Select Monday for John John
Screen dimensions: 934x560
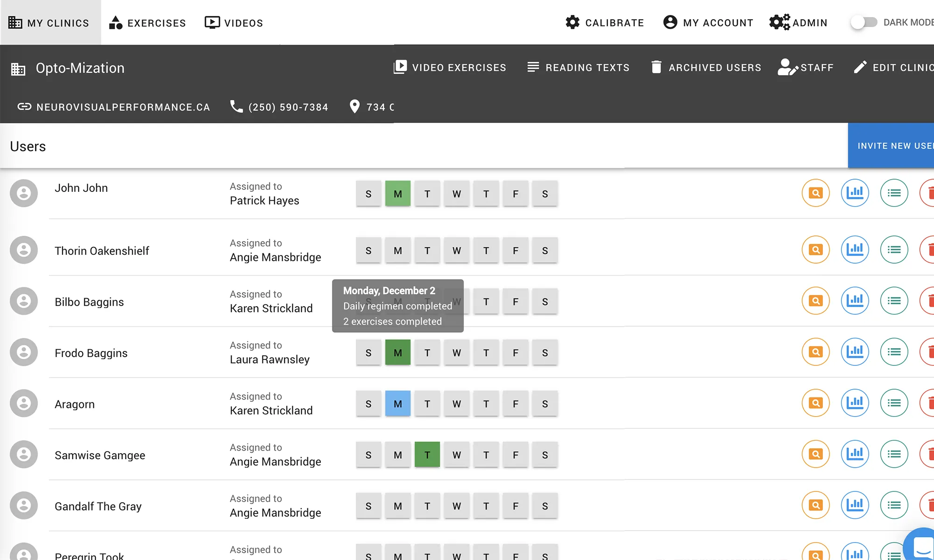(397, 194)
